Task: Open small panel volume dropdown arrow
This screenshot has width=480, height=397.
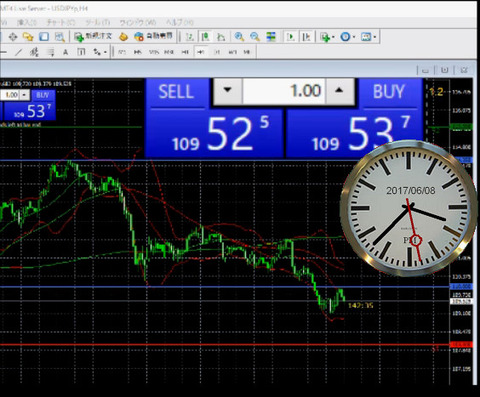Action: (24, 95)
